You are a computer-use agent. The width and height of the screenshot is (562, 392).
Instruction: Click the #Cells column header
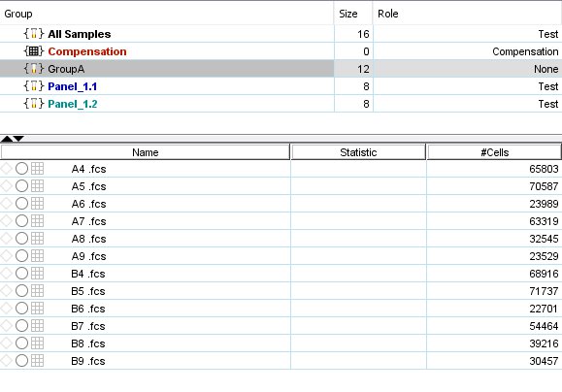pyautogui.click(x=494, y=152)
